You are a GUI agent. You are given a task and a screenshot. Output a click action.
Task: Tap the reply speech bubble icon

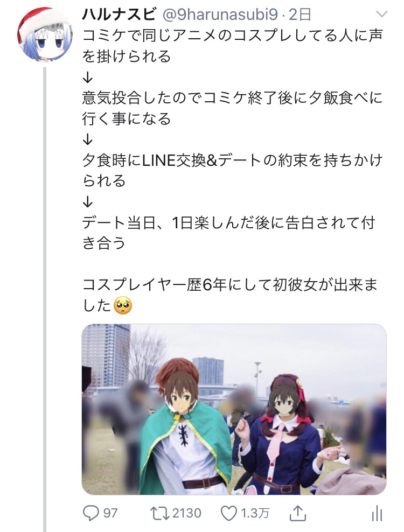click(x=90, y=513)
